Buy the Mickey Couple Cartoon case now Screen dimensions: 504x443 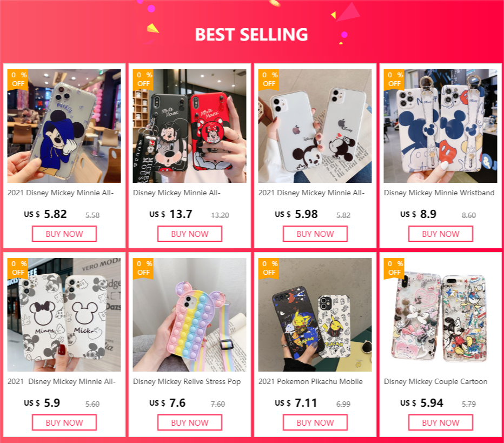pos(440,422)
